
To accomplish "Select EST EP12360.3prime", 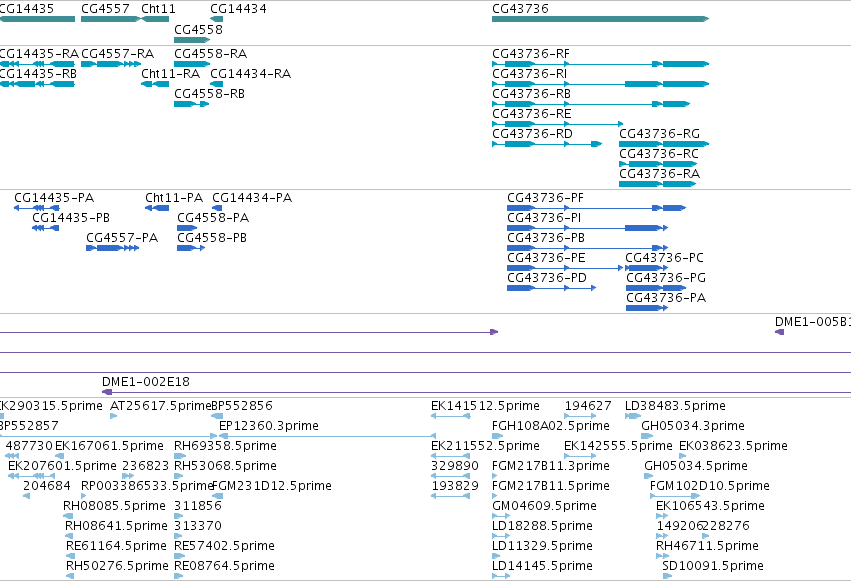I will coord(327,436).
